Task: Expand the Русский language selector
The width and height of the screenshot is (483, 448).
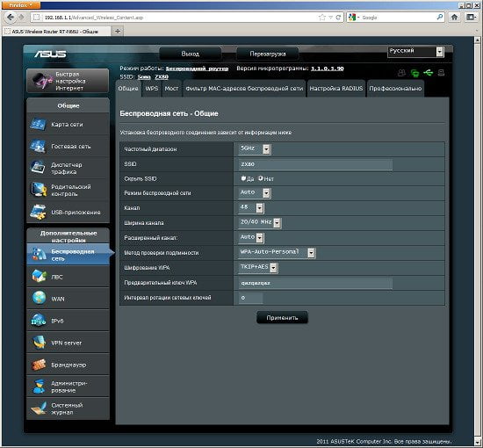Action: [x=415, y=52]
